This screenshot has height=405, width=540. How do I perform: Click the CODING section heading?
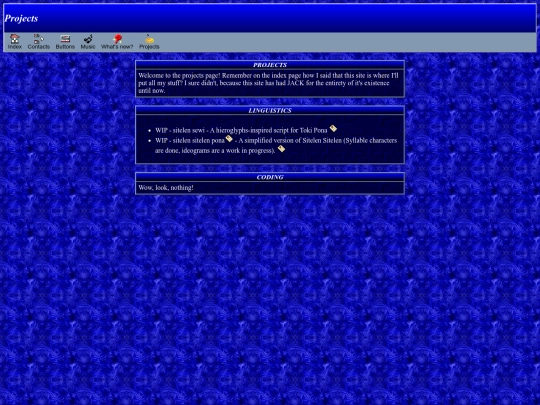(270, 177)
